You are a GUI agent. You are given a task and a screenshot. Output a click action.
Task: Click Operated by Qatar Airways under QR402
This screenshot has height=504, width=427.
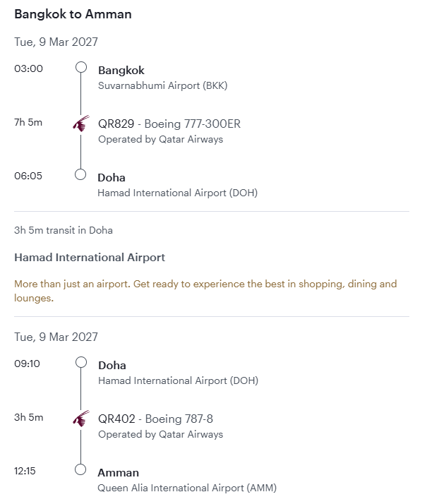coord(161,434)
